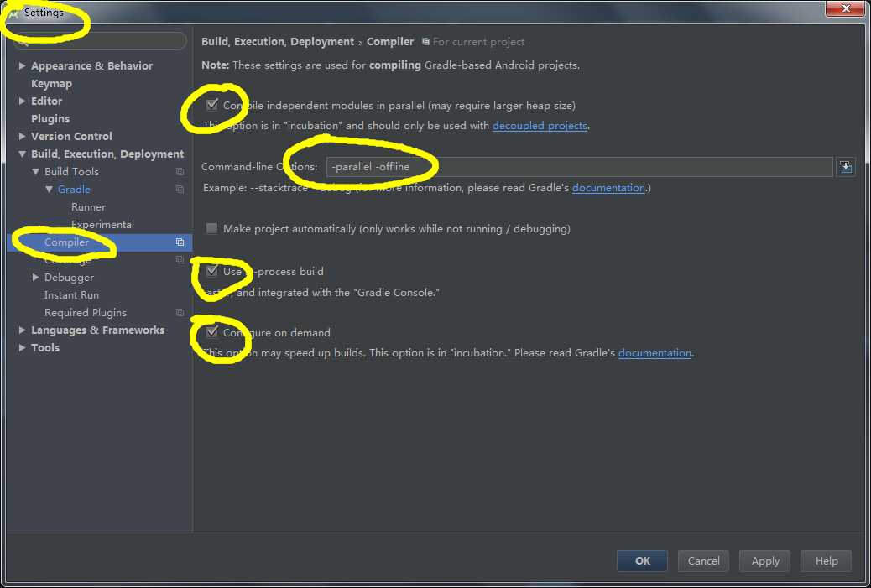
Task: Select the Build Tools tree item
Action: (71, 172)
